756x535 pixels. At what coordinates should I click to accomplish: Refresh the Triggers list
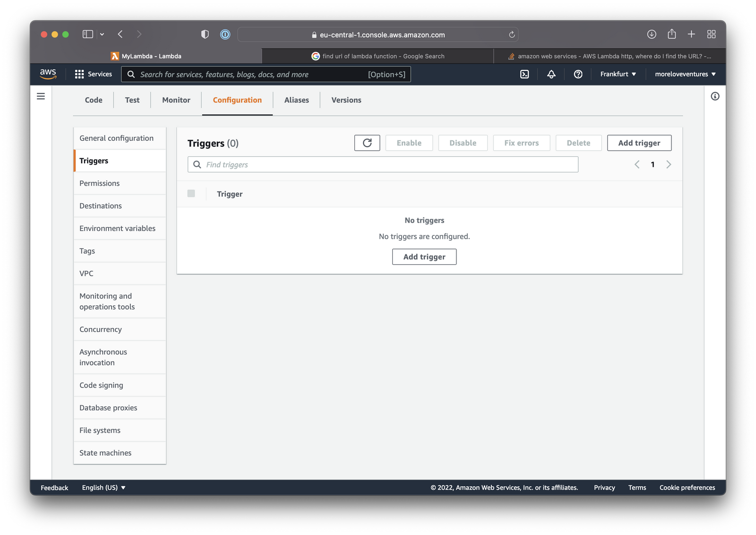pyautogui.click(x=367, y=143)
